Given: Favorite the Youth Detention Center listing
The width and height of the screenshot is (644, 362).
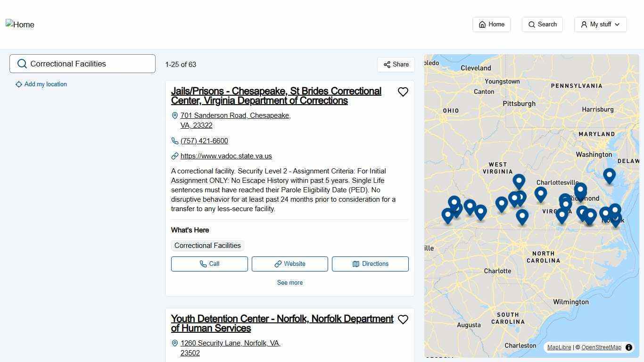Looking at the screenshot, I should pos(403,320).
